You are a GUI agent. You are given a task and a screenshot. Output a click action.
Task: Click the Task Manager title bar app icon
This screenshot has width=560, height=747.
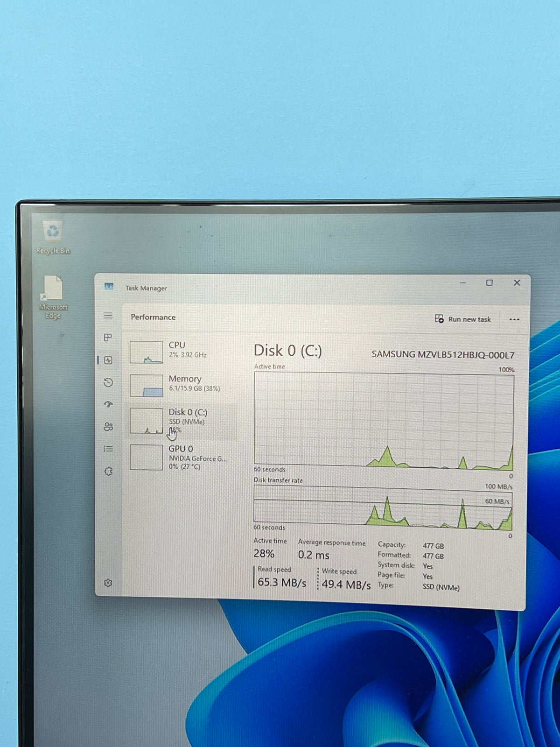point(109,286)
